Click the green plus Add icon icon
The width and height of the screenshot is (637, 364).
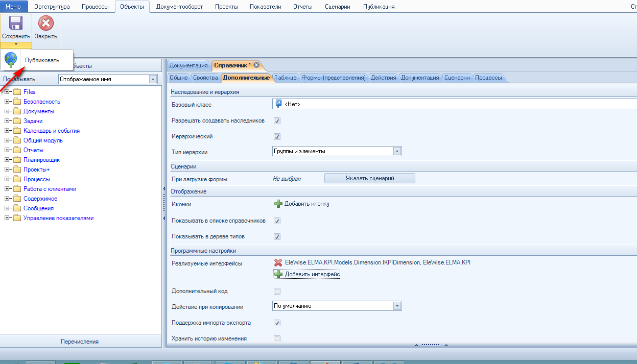[278, 204]
